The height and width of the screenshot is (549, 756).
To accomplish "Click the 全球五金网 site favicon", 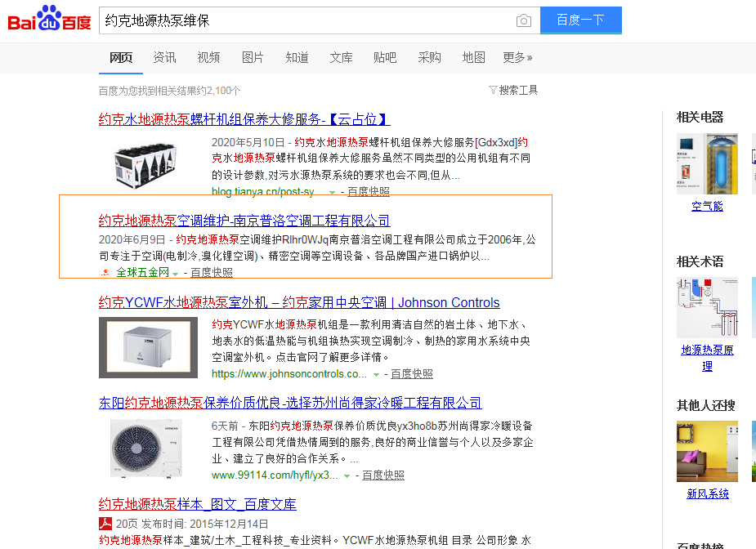I will (x=105, y=272).
